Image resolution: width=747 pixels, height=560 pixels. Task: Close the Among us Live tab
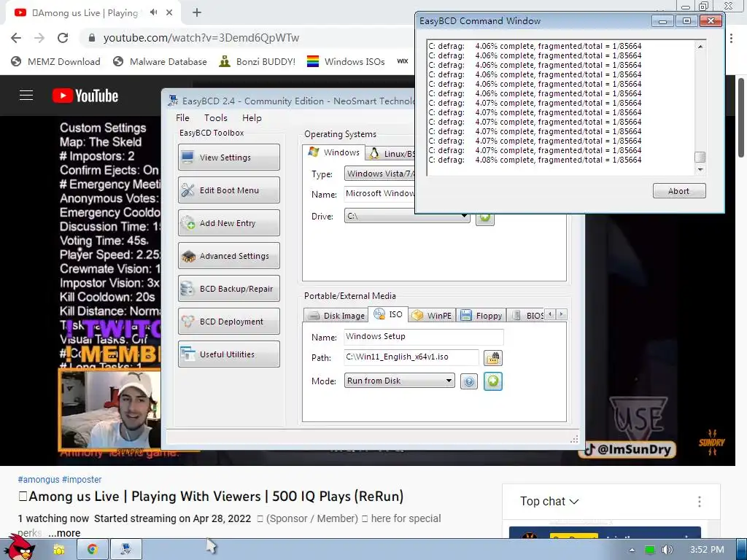click(169, 12)
